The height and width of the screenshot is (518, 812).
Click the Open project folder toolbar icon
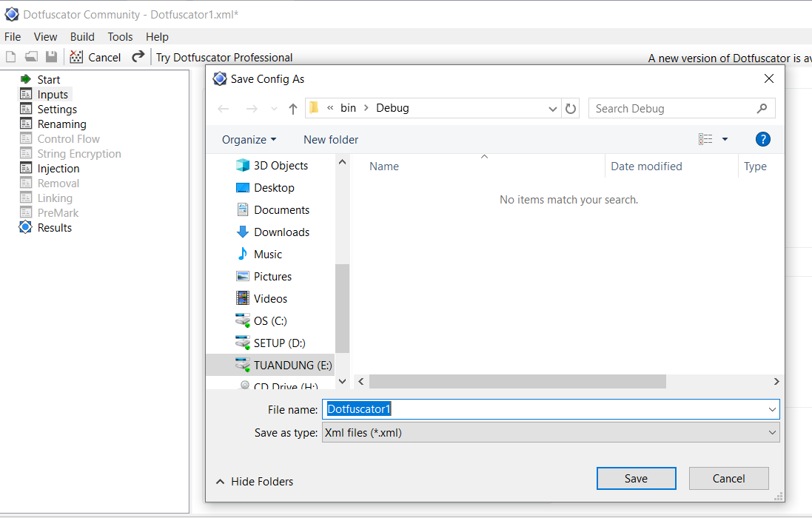[x=31, y=57]
